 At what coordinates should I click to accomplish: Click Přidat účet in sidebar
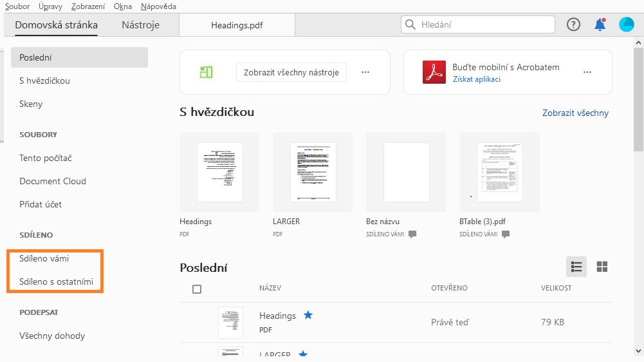[41, 204]
